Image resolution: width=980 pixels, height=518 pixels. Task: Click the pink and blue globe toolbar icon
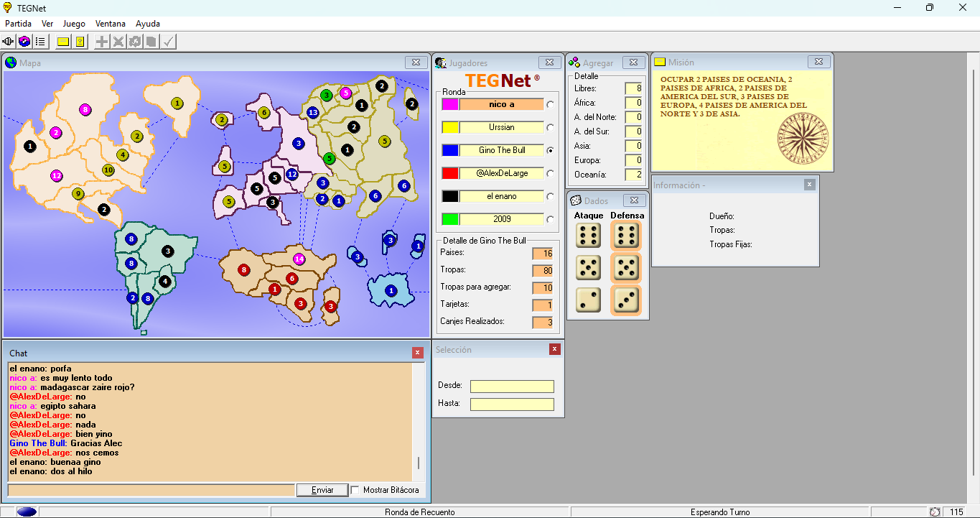point(24,42)
